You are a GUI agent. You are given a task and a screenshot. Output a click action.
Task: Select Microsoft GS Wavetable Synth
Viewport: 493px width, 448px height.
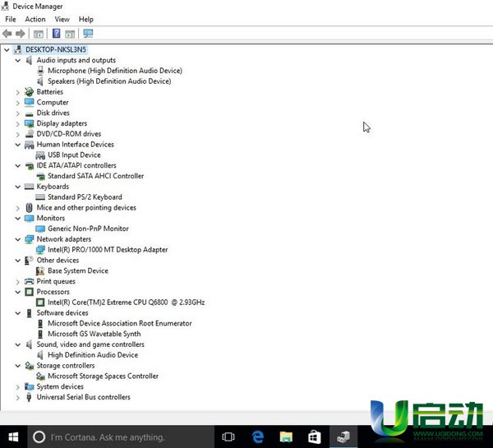[94, 334]
